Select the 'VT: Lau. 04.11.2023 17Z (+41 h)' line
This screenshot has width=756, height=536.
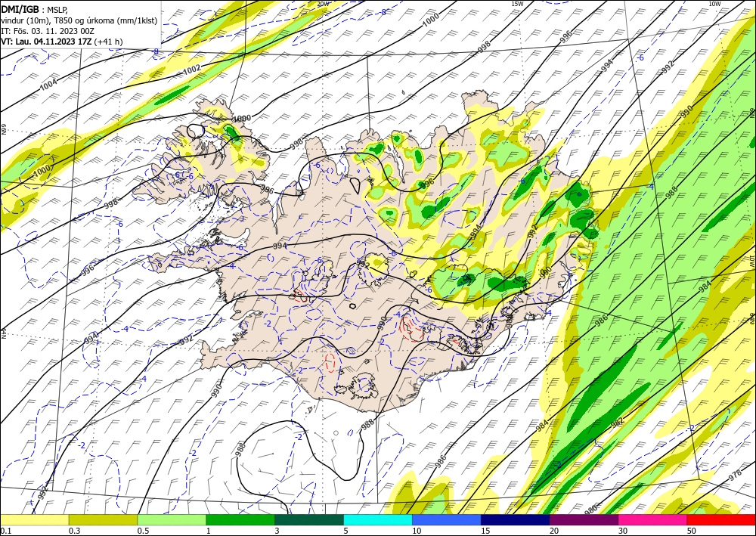tap(62, 42)
